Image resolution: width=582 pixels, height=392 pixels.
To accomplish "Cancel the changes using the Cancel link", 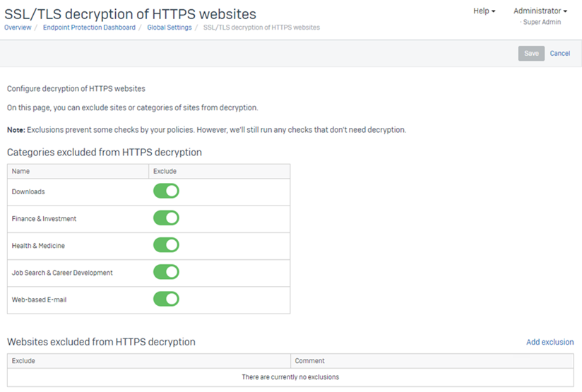I will [560, 54].
